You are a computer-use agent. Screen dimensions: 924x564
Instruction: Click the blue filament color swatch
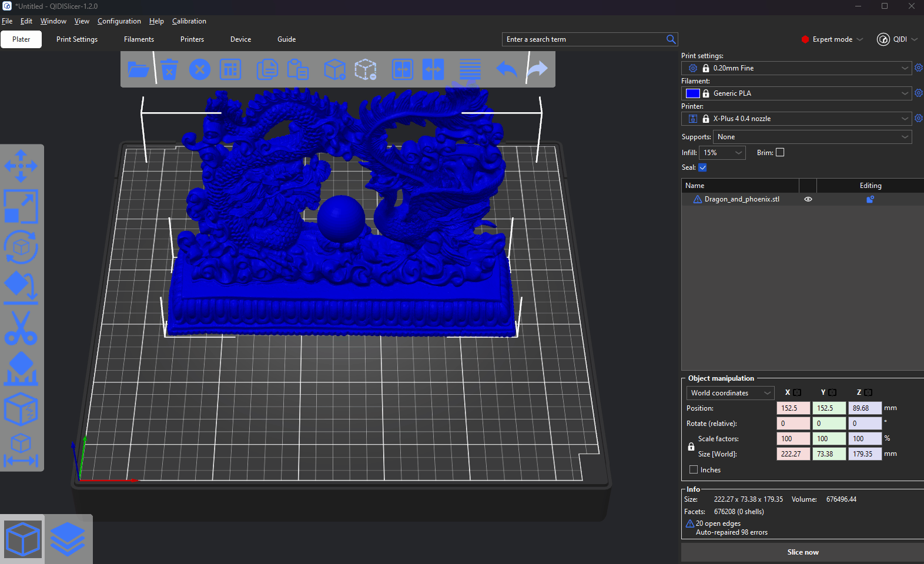coord(692,93)
